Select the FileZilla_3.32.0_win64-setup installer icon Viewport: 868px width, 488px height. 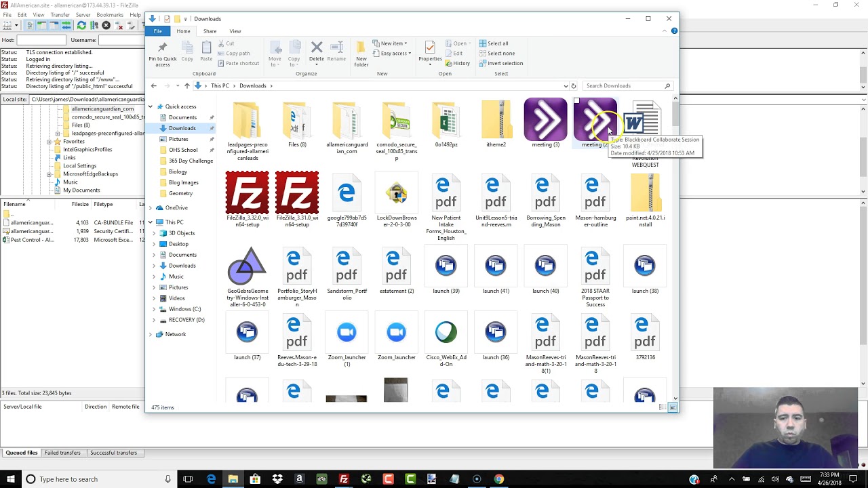click(247, 192)
